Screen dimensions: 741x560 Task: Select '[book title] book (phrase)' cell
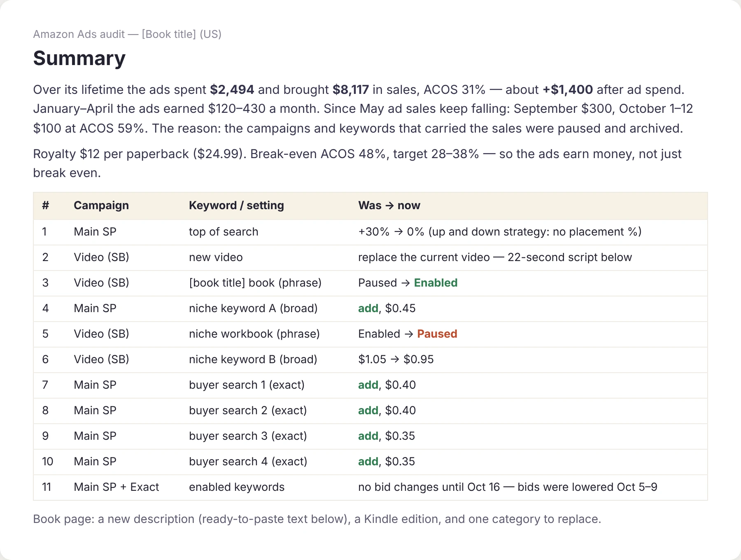click(x=255, y=283)
